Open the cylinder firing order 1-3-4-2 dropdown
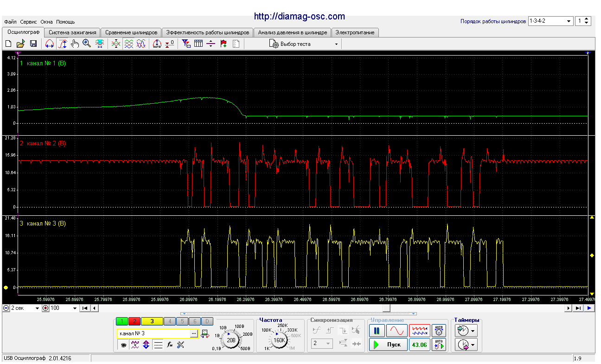 pyautogui.click(x=550, y=21)
